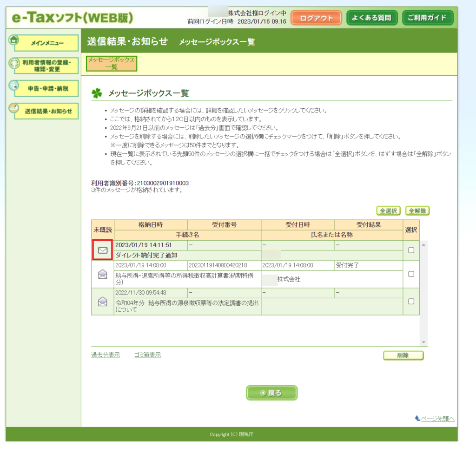The height and width of the screenshot is (473, 476).
Task: Check the selection box for 法定調書の提出 message
Action: click(411, 302)
